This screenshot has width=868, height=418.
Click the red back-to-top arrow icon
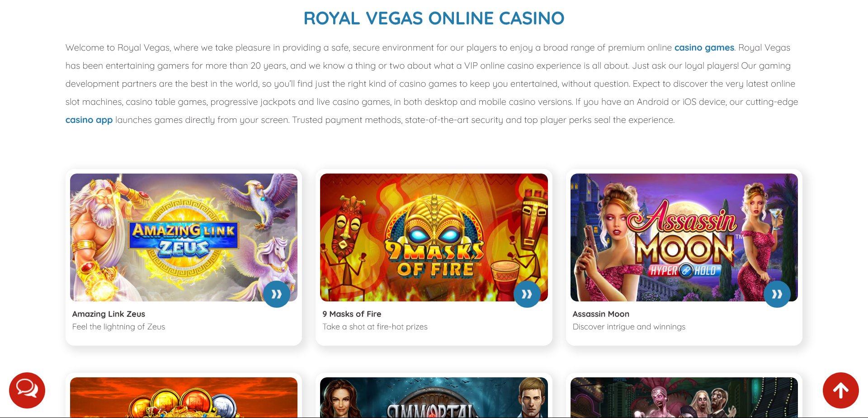click(x=840, y=390)
